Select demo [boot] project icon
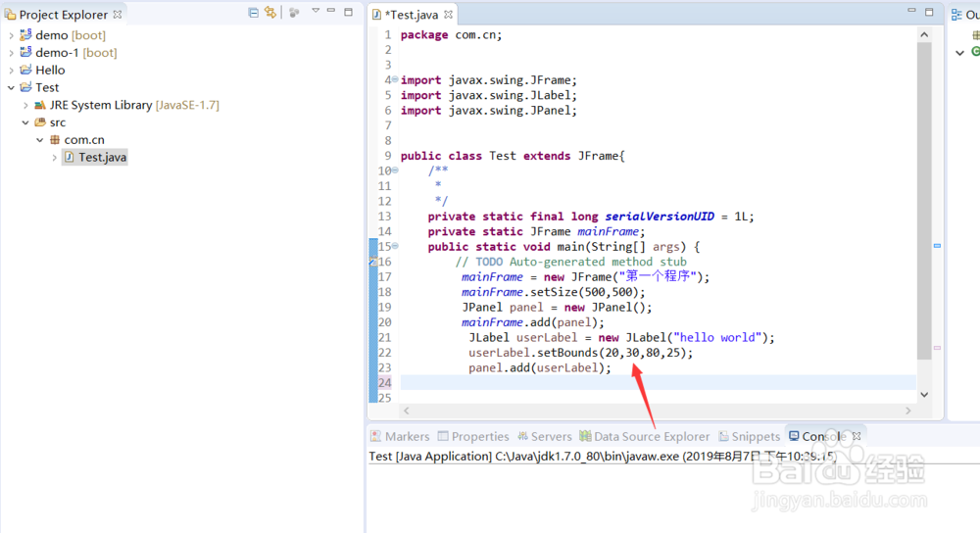This screenshot has width=980, height=533. click(25, 34)
